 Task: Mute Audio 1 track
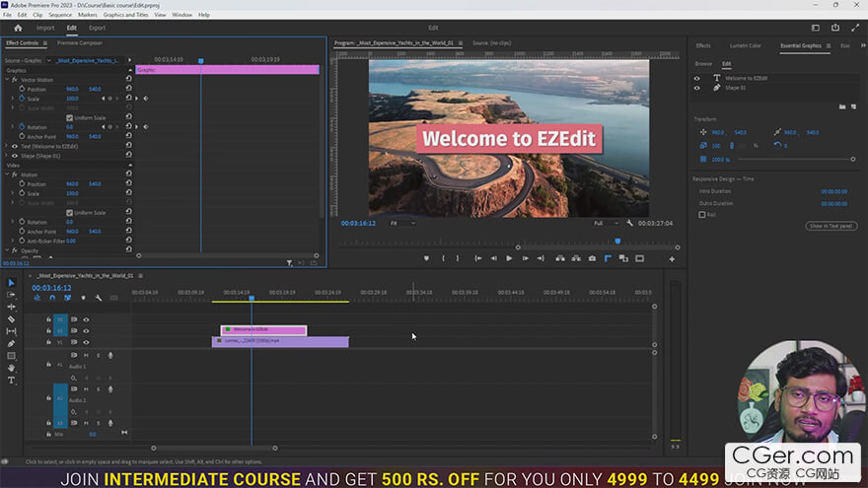(x=86, y=355)
